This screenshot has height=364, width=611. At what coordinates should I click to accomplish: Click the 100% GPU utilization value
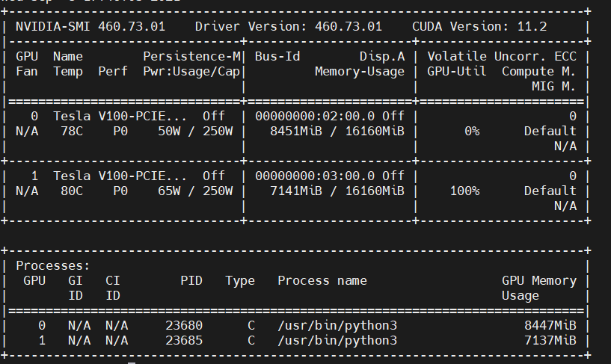(x=465, y=191)
